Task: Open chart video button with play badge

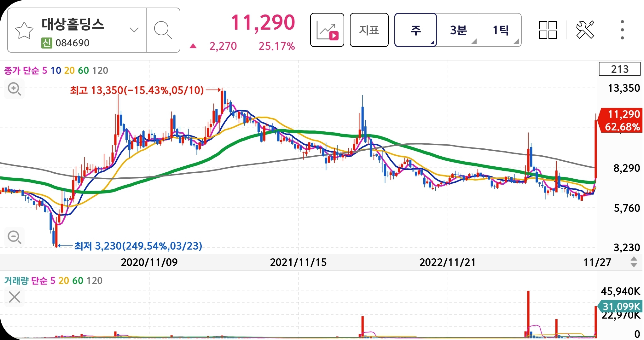Action: 327,30
